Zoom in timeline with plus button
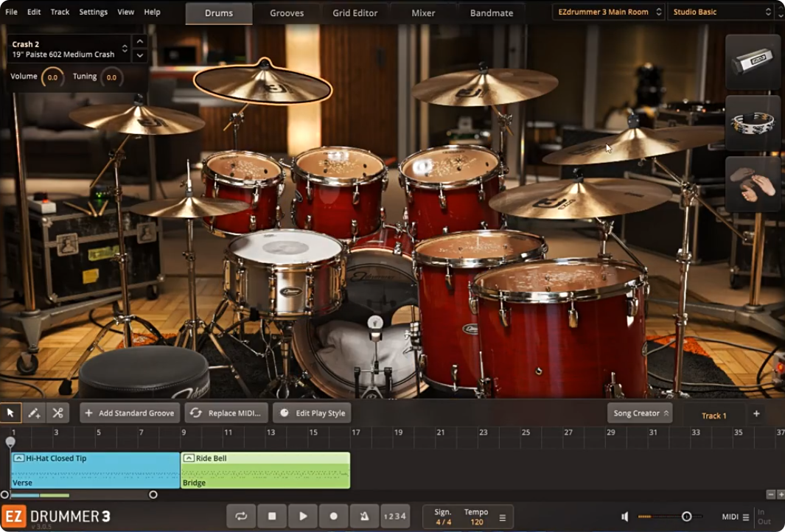The width and height of the screenshot is (785, 532). 781,494
